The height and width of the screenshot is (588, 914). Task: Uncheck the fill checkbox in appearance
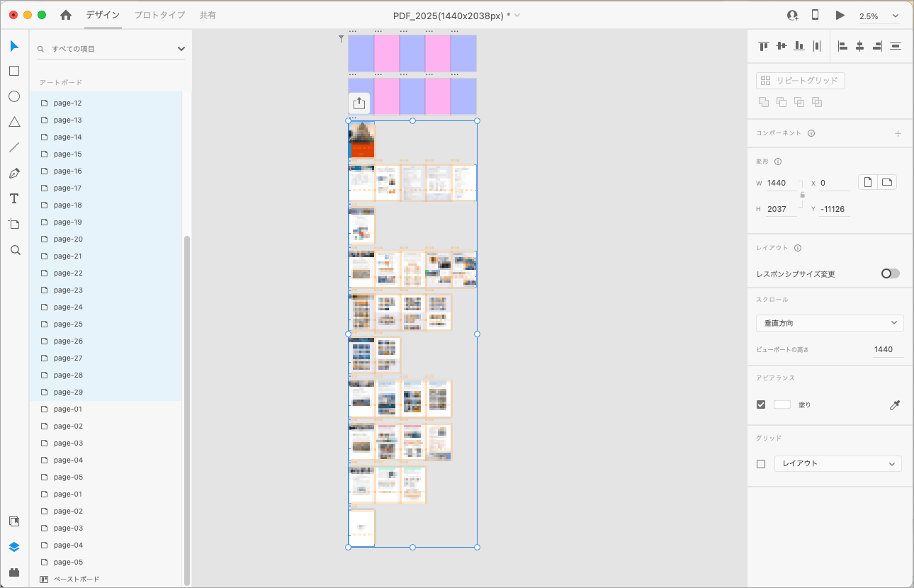(x=761, y=405)
